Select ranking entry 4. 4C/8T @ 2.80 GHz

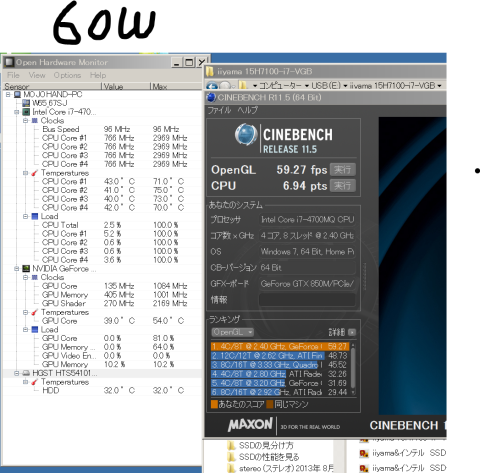(280, 374)
